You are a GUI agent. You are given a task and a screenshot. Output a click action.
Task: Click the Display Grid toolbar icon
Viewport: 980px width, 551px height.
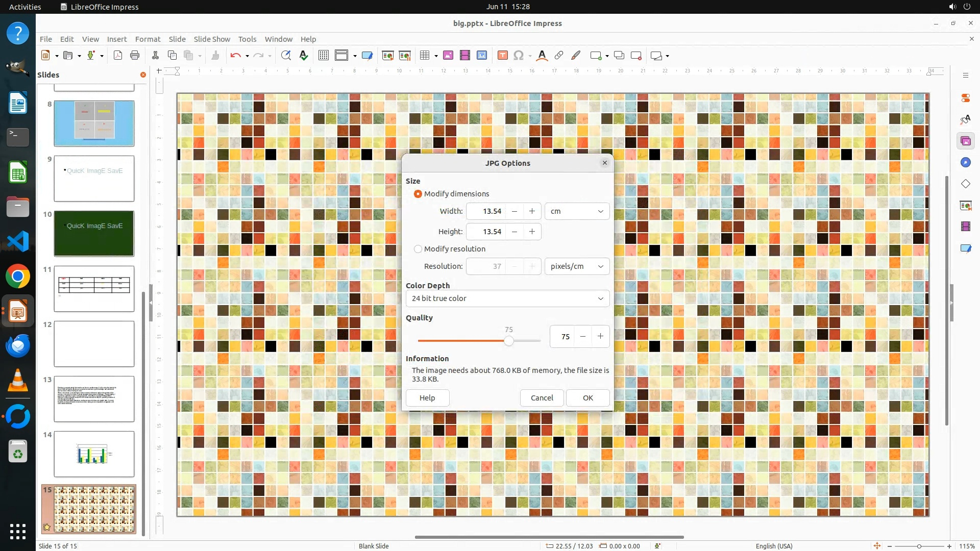click(324, 56)
